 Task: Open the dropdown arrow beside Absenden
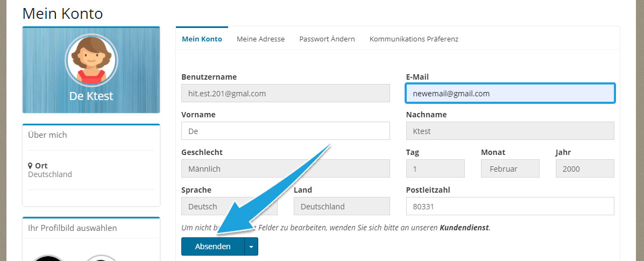pos(251,246)
